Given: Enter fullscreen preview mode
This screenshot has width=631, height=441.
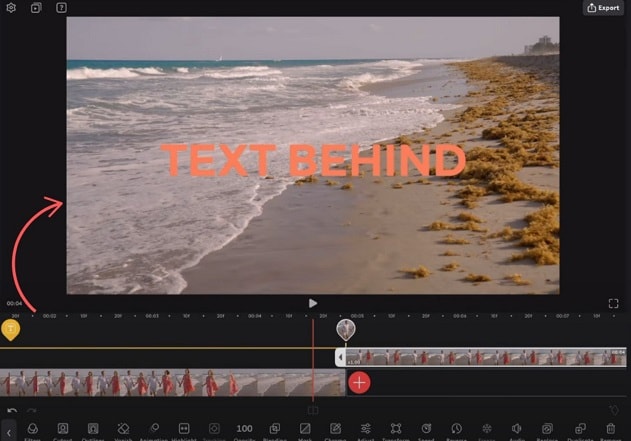Looking at the screenshot, I should coord(613,303).
